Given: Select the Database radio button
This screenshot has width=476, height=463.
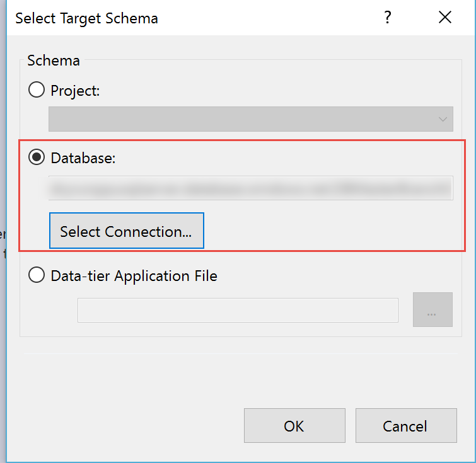Looking at the screenshot, I should click(37, 158).
